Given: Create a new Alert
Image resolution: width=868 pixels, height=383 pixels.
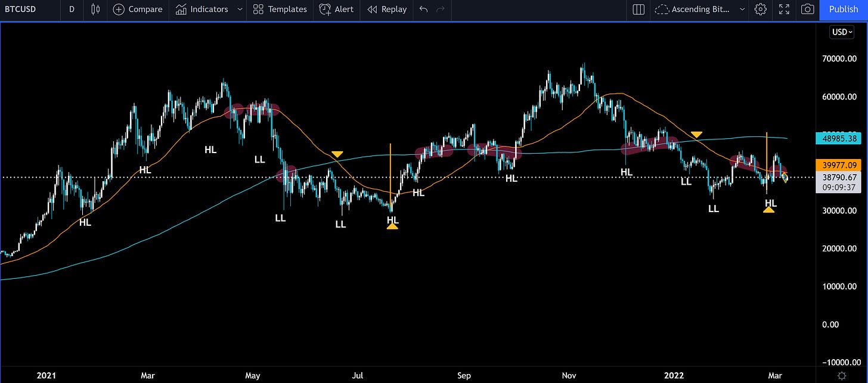Looking at the screenshot, I should tap(336, 9).
